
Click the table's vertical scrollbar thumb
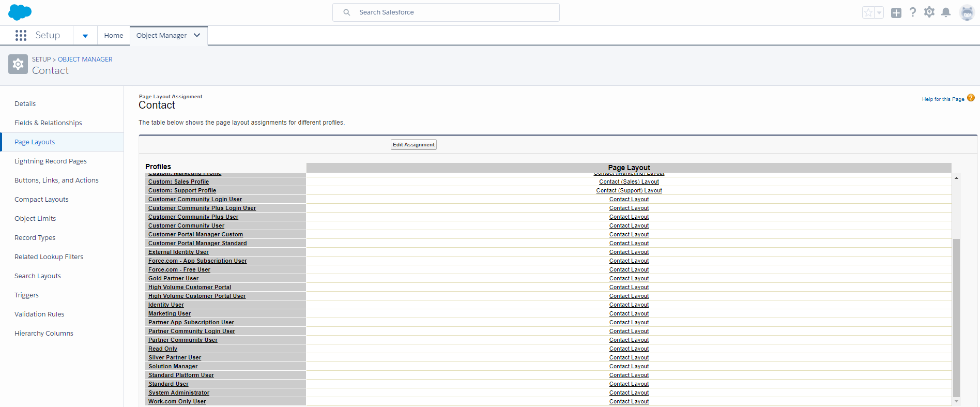coord(956,316)
